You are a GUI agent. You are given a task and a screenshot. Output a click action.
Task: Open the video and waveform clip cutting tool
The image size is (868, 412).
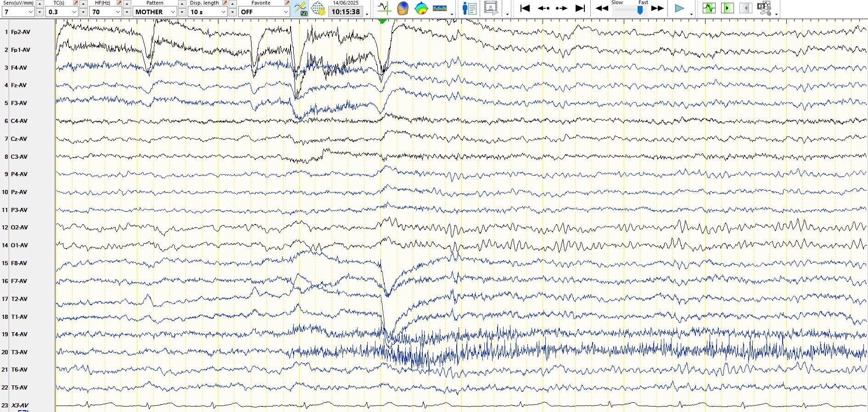coord(764,8)
